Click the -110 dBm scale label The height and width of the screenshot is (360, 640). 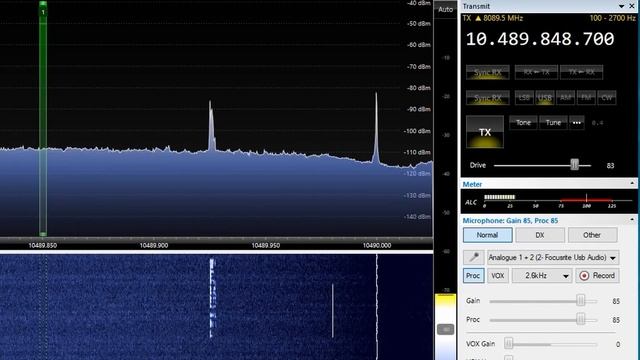pyautogui.click(x=418, y=152)
